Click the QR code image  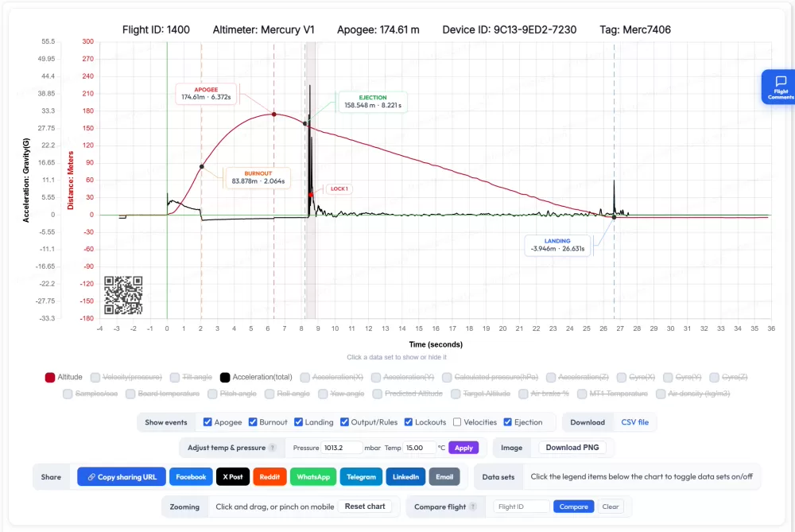(123, 295)
